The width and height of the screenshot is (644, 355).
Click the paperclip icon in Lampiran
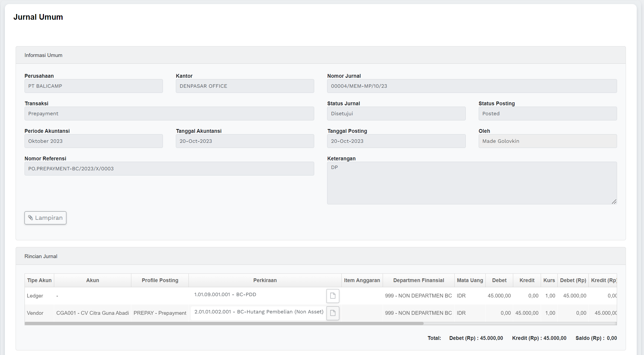click(31, 218)
